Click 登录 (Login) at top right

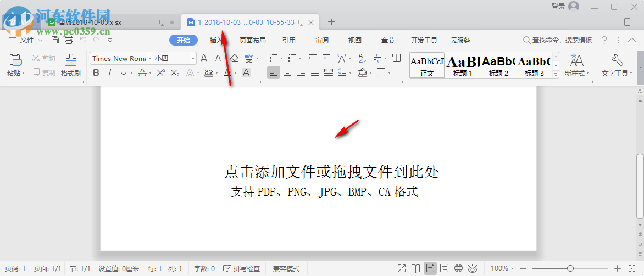(558, 7)
